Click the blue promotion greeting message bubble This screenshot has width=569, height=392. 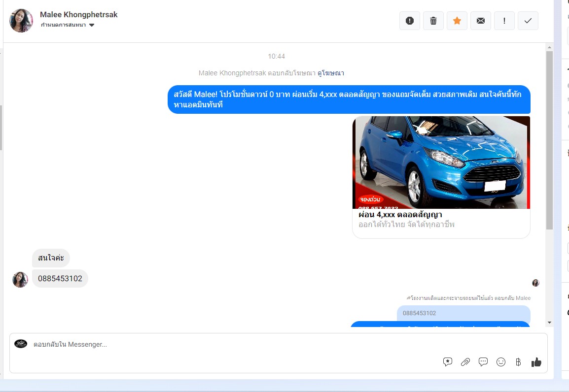click(x=349, y=99)
